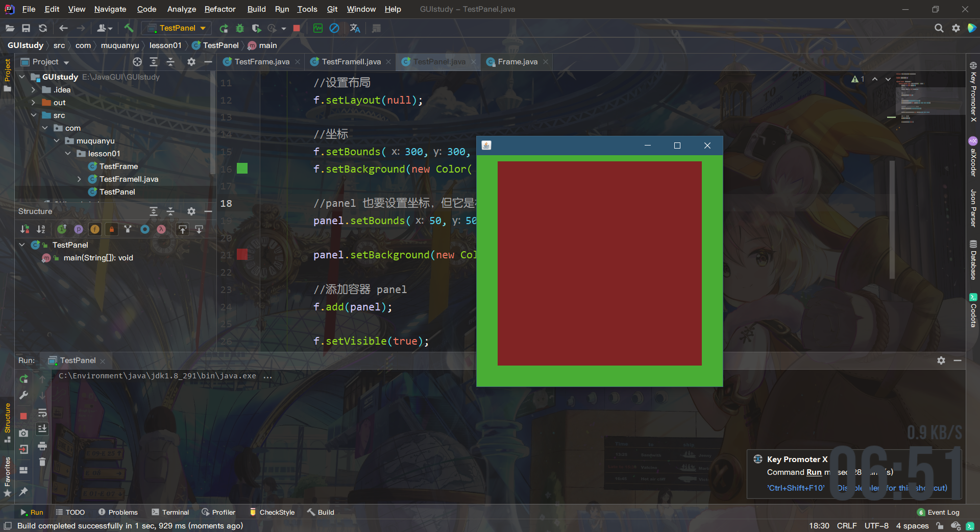Clear console with trash icon
The width and height of the screenshot is (980, 532).
pyautogui.click(x=42, y=462)
